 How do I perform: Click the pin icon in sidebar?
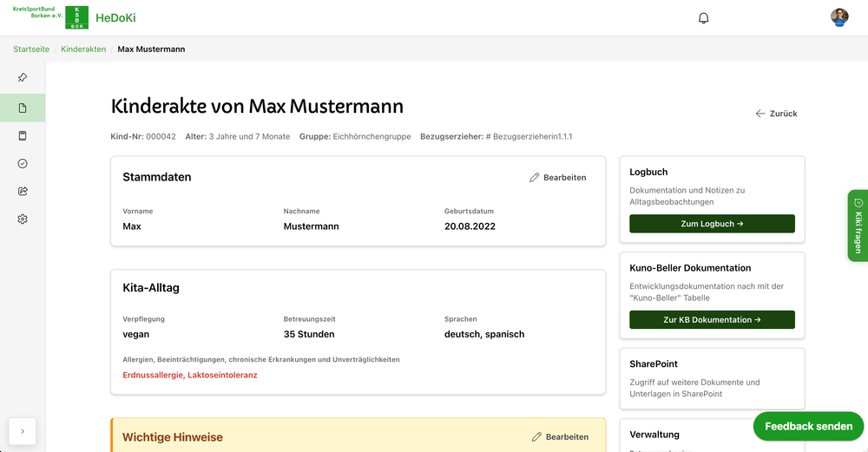pyautogui.click(x=23, y=77)
